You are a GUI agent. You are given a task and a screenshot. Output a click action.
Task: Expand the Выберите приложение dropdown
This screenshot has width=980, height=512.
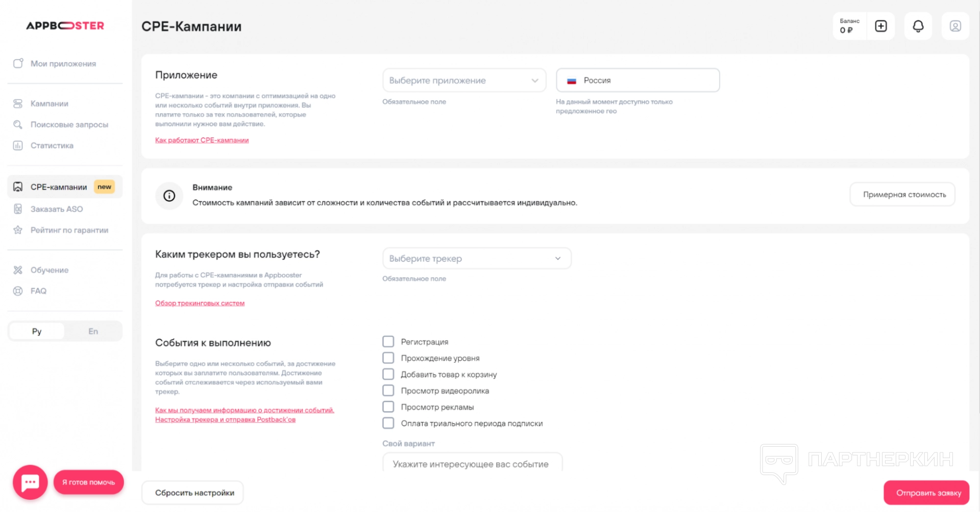click(464, 81)
